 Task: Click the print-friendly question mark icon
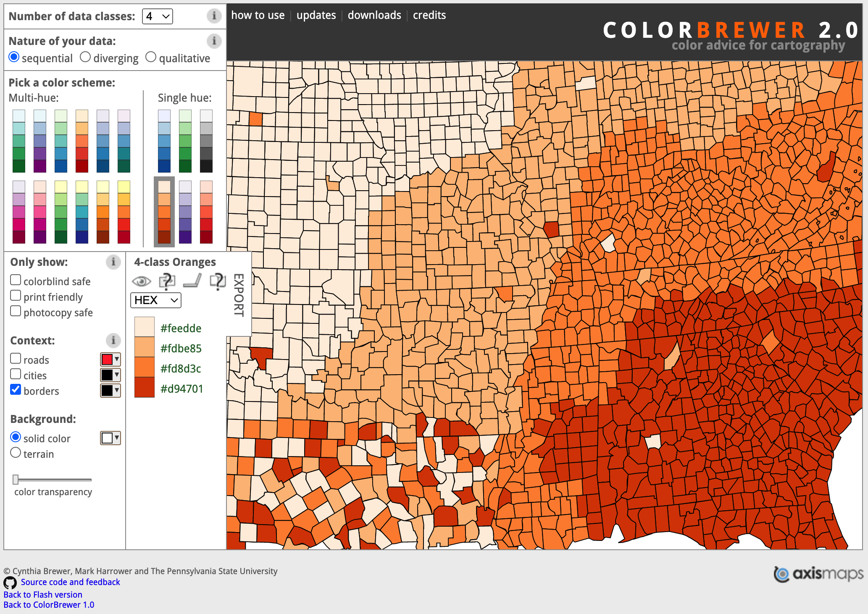coord(167,281)
